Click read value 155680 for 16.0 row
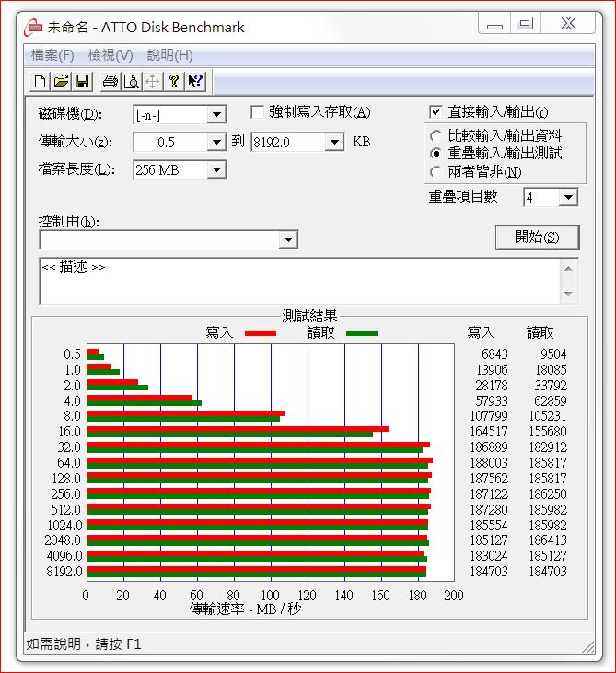This screenshot has height=673, width=616. click(x=548, y=432)
